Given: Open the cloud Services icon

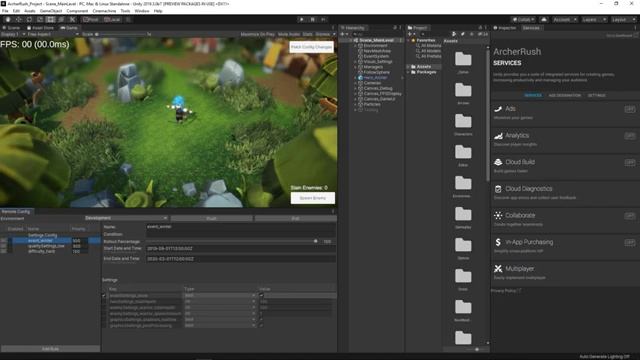Looking at the screenshot, I should (544, 20).
